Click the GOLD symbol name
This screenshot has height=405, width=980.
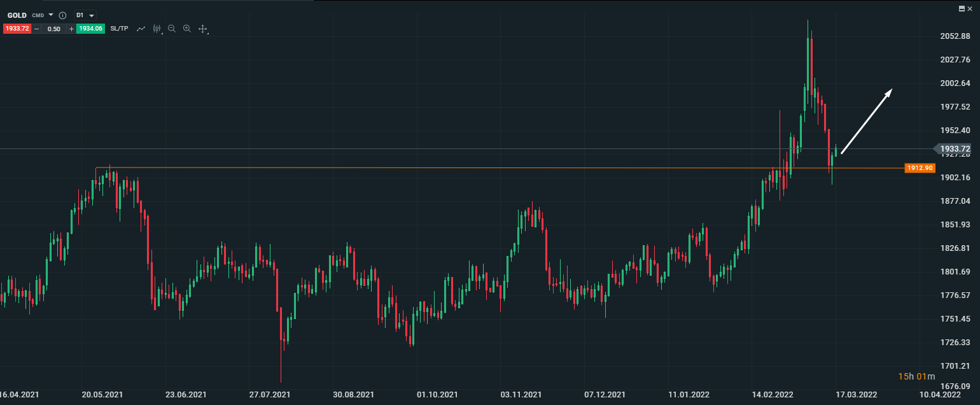[x=17, y=15]
